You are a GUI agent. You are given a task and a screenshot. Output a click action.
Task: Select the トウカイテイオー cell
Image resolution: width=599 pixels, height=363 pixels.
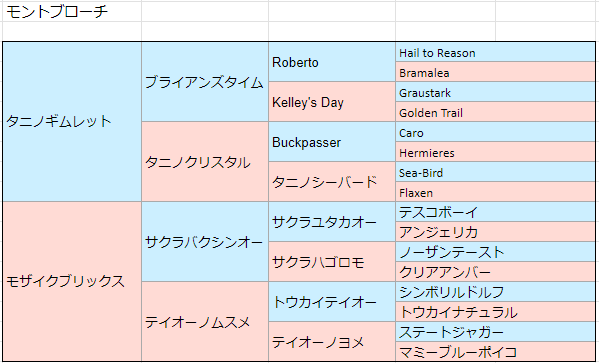pyautogui.click(x=332, y=301)
